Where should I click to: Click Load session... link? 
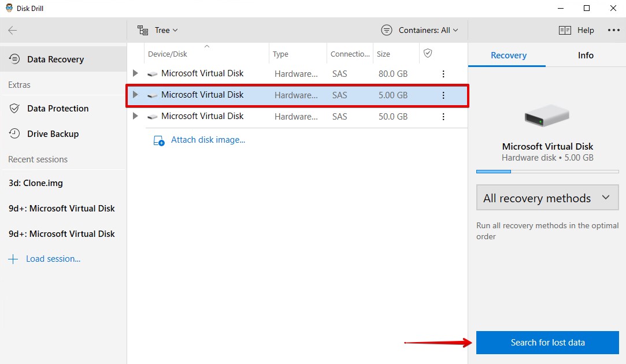click(x=53, y=259)
